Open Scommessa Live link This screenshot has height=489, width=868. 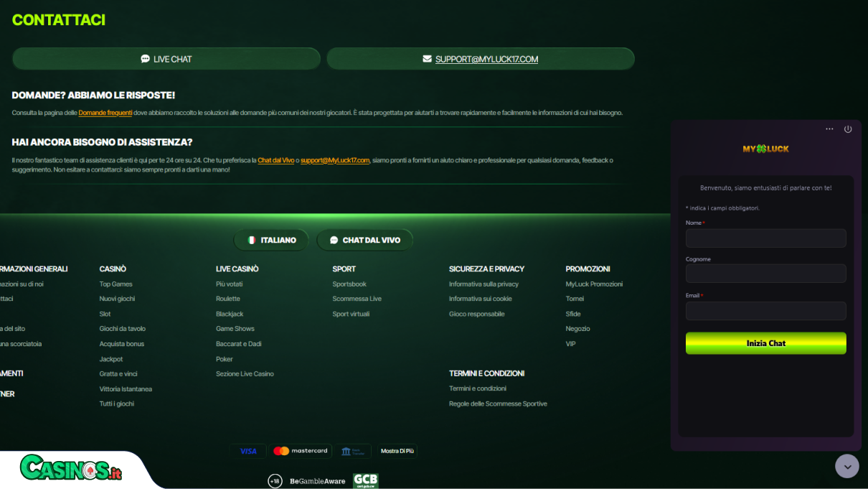[x=357, y=299]
